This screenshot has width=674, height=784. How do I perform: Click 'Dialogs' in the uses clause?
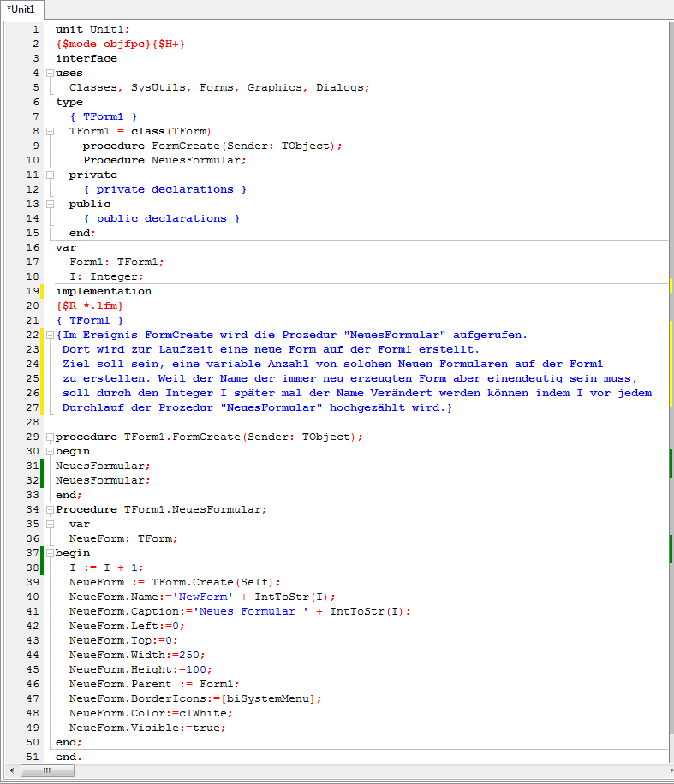[x=340, y=87]
